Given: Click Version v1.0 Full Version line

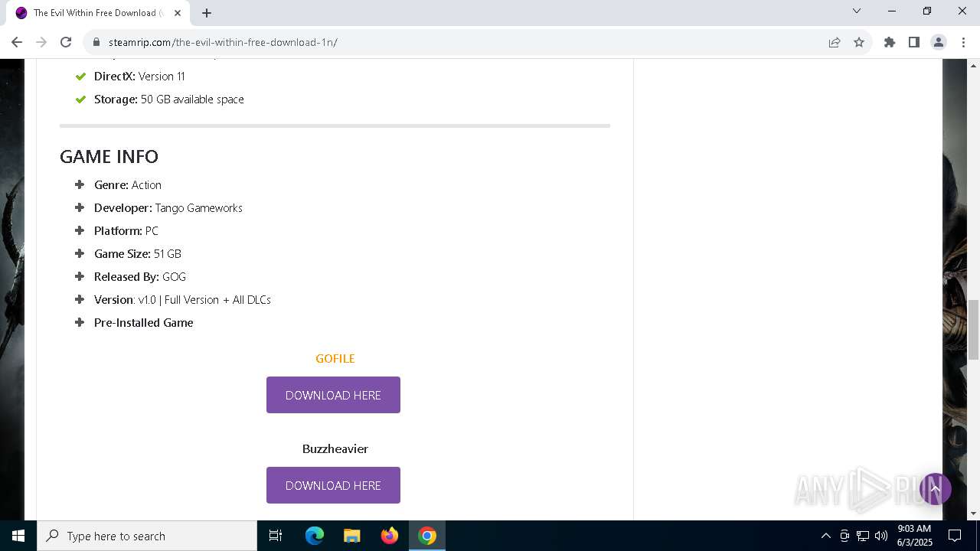Looking at the screenshot, I should coord(182,299).
